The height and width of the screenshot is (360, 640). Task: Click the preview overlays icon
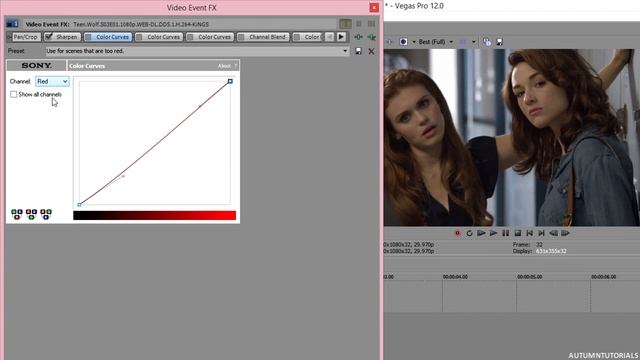pos(463,42)
